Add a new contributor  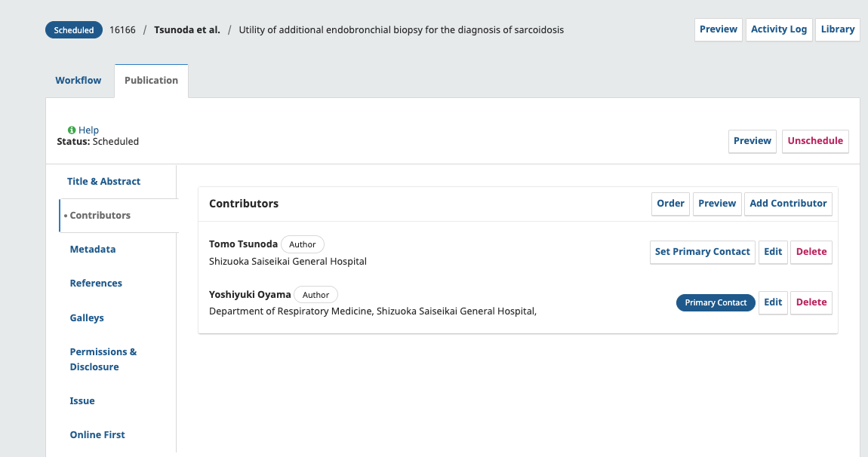point(788,204)
